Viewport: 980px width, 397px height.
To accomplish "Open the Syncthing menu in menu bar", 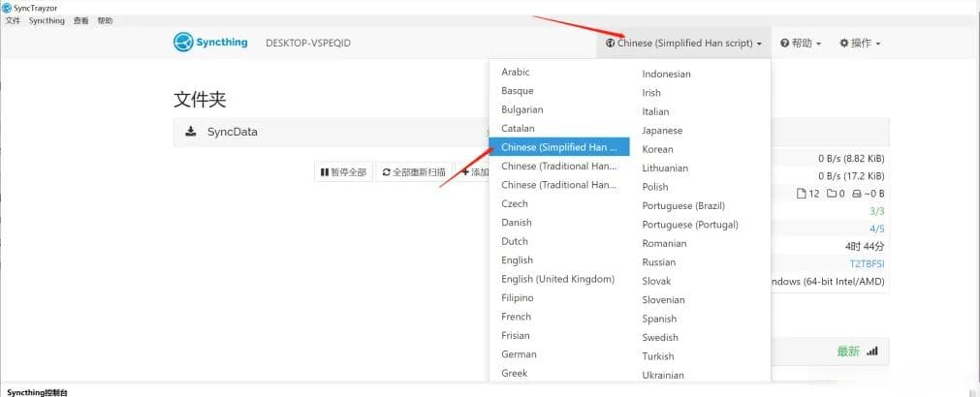I will click(x=47, y=20).
